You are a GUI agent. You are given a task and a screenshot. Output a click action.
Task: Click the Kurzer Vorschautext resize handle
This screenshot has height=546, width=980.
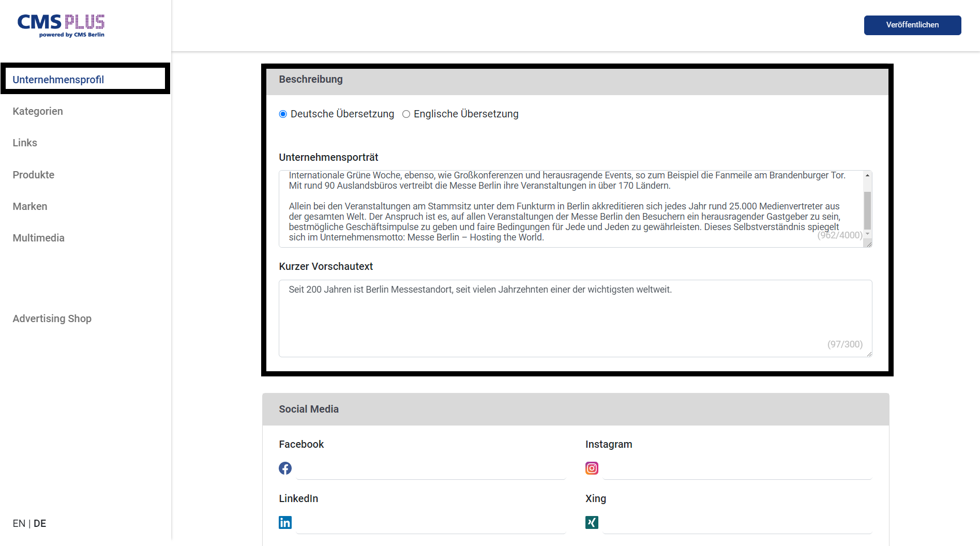coord(869,354)
